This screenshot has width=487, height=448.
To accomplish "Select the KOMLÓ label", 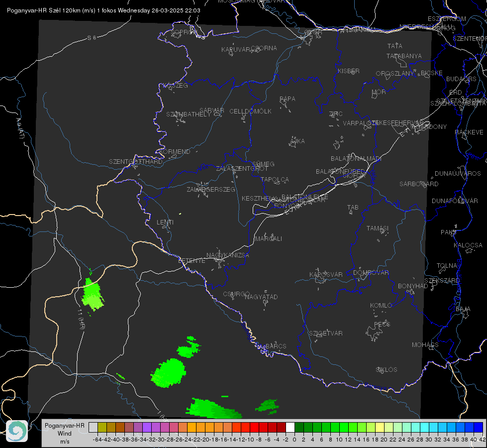I will click(x=381, y=306).
